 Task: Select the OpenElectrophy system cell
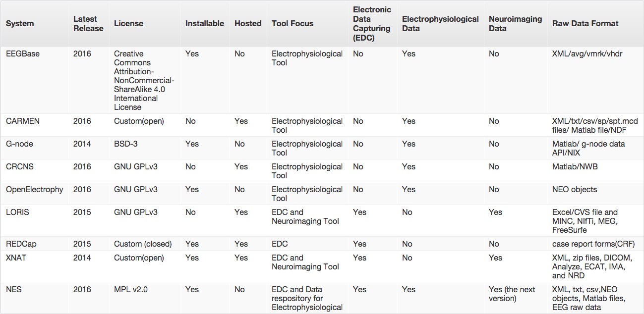[35, 189]
